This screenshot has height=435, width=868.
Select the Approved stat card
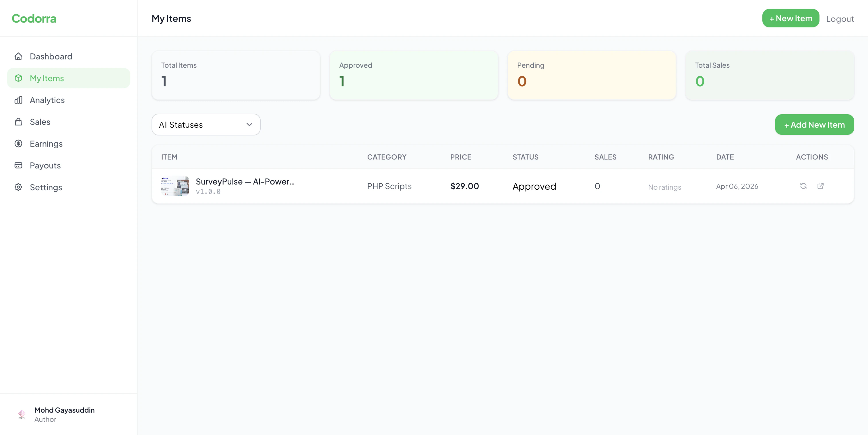413,75
